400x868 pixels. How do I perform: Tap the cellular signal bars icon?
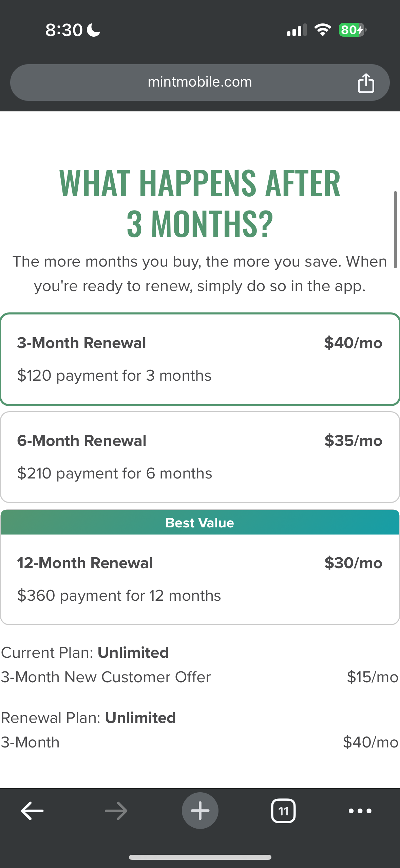[x=297, y=30]
